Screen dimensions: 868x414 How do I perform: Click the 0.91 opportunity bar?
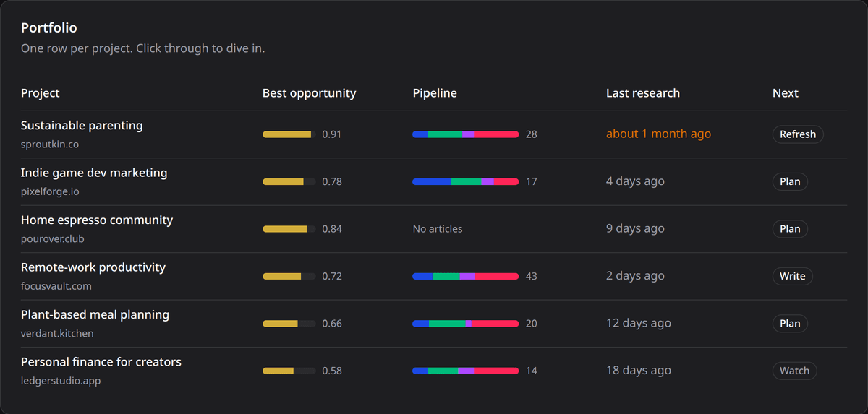(x=289, y=134)
